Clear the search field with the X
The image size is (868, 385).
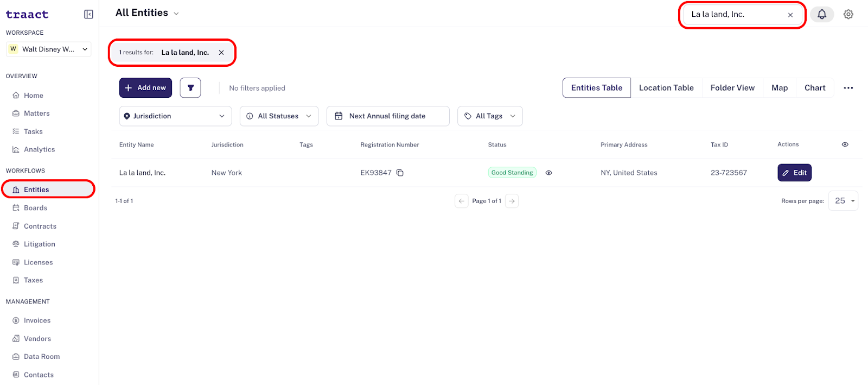click(790, 15)
